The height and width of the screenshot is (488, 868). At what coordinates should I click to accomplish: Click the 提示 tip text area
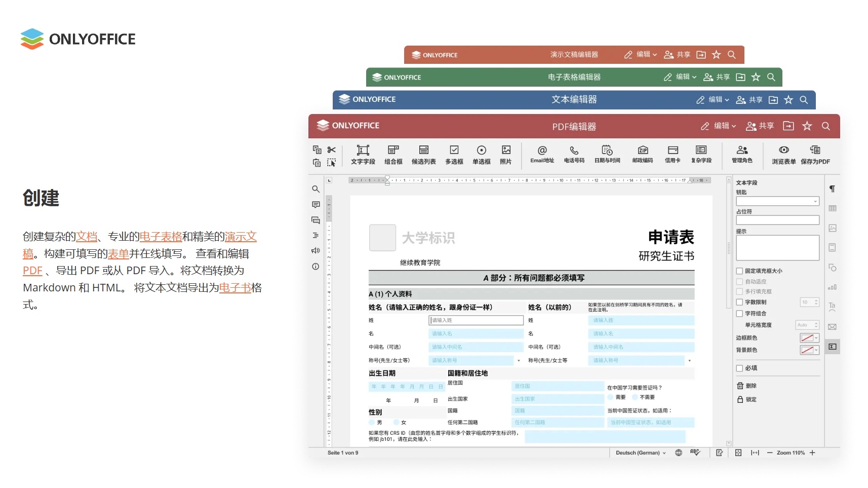tap(777, 248)
